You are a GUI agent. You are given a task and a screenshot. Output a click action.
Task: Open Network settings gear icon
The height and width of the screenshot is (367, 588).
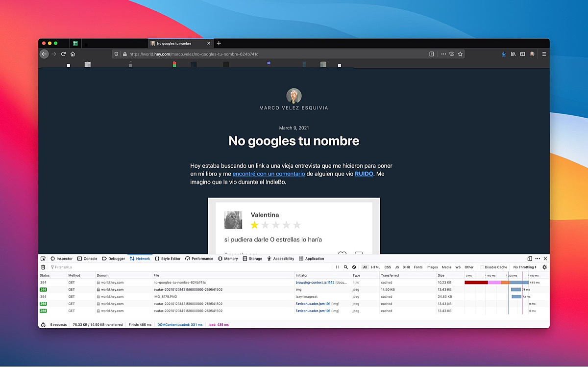[544, 267]
